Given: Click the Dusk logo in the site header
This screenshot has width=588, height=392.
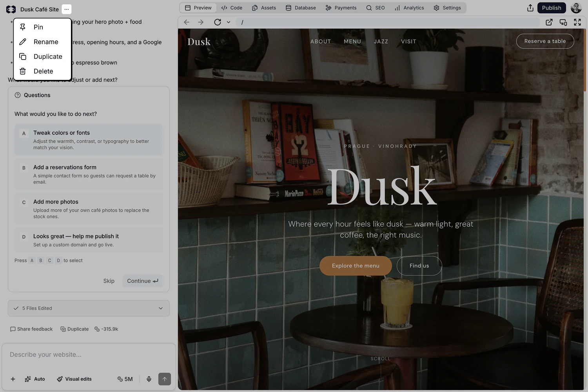Looking at the screenshot, I should point(199,42).
